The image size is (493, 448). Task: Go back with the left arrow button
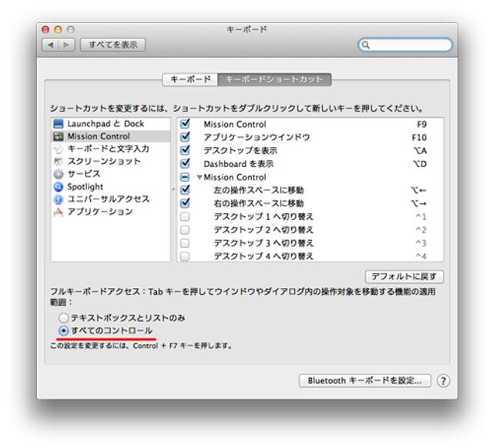pyautogui.click(x=50, y=45)
